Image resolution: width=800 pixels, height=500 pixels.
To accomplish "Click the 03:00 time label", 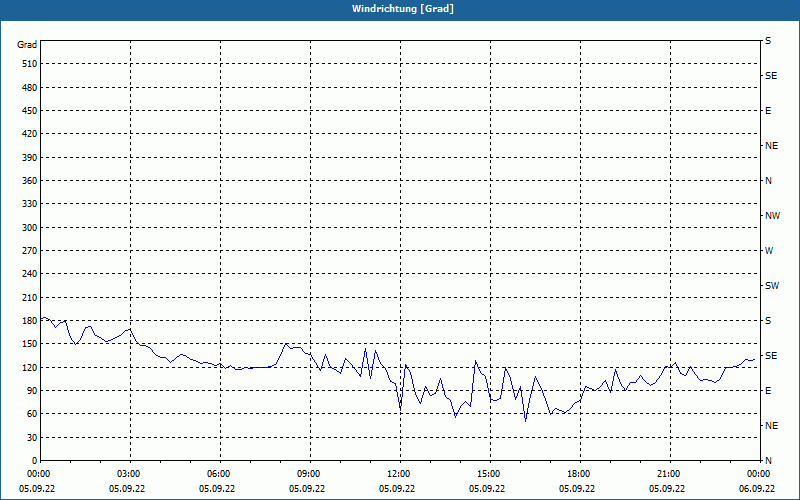I will pos(127,473).
